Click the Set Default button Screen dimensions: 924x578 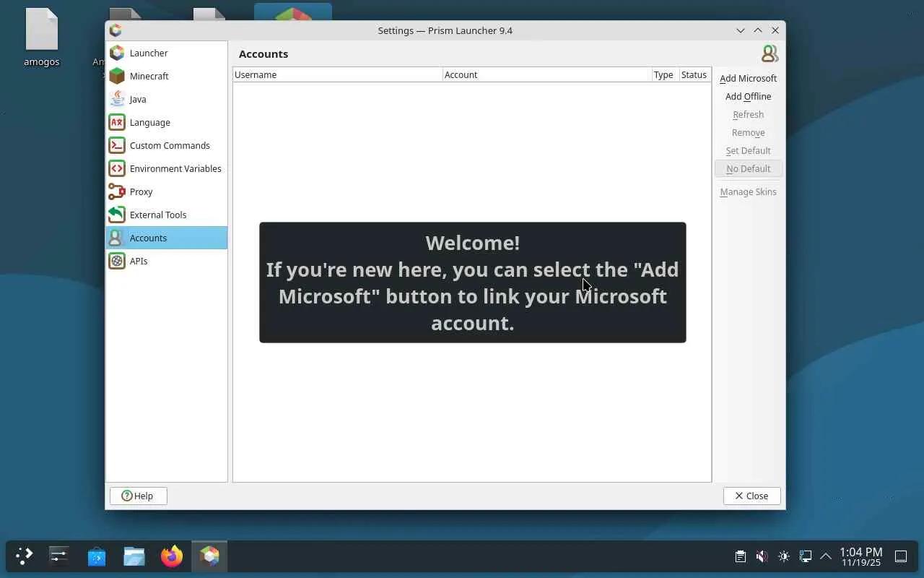tap(749, 150)
